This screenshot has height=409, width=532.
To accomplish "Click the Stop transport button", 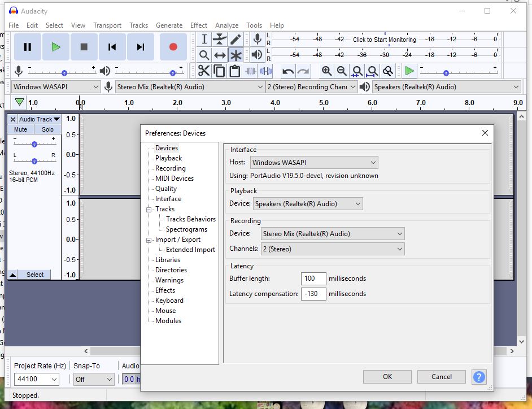I will [x=84, y=47].
